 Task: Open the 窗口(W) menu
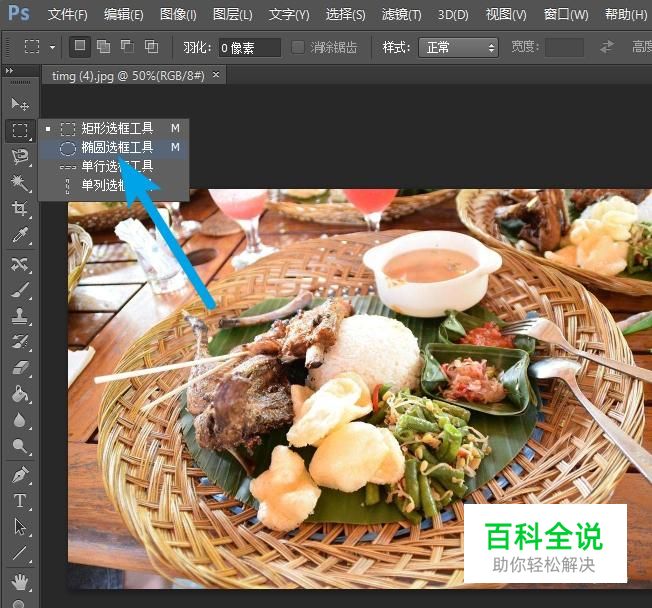(x=566, y=15)
